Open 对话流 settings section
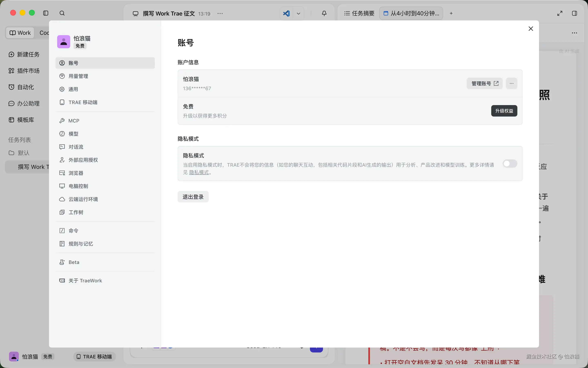 [x=105, y=147]
